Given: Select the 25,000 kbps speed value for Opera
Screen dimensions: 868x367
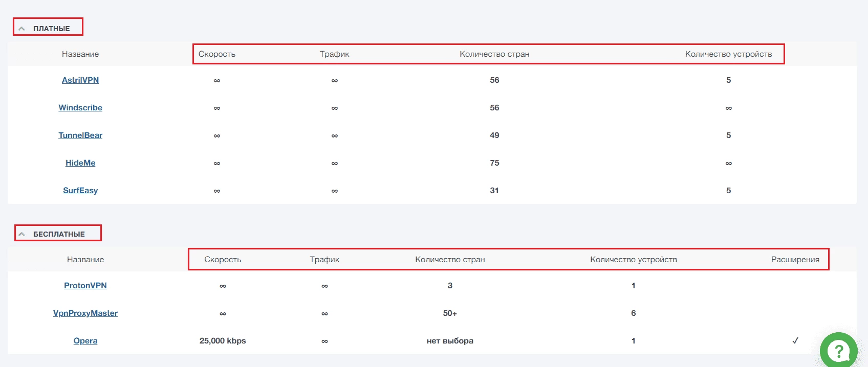Looking at the screenshot, I should [223, 341].
